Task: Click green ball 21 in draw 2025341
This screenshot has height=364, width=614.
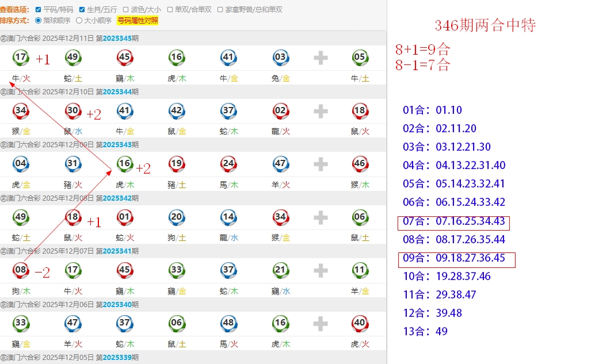Action: coord(280,270)
